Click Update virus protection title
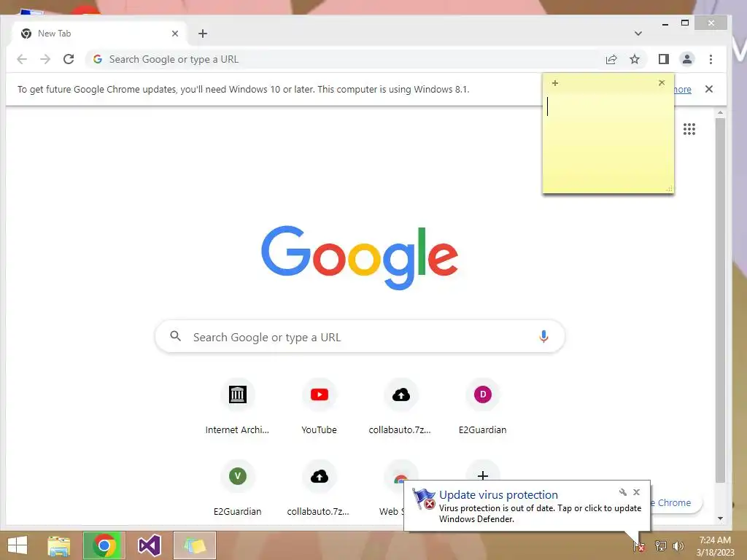Image resolution: width=747 pixels, height=560 pixels. (498, 495)
